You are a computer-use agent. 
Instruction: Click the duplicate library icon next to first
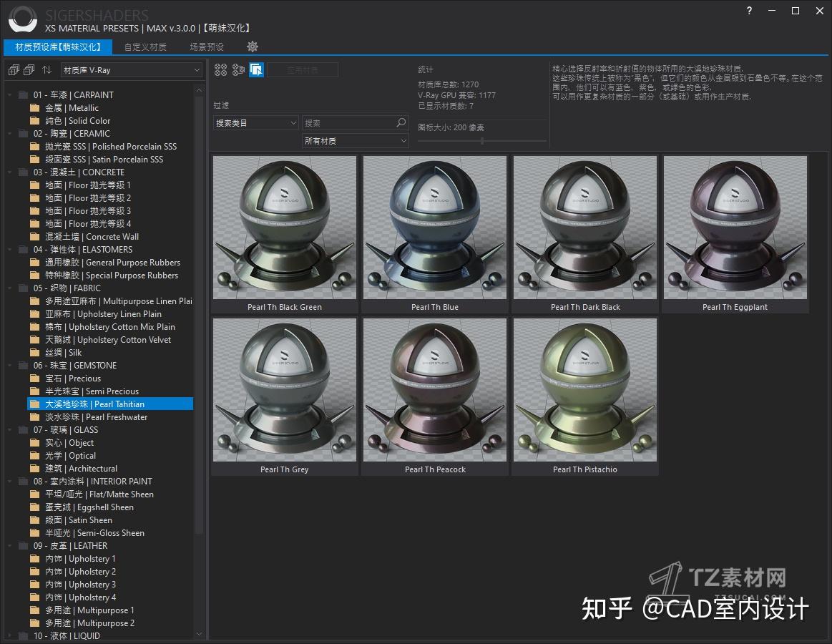tap(29, 70)
